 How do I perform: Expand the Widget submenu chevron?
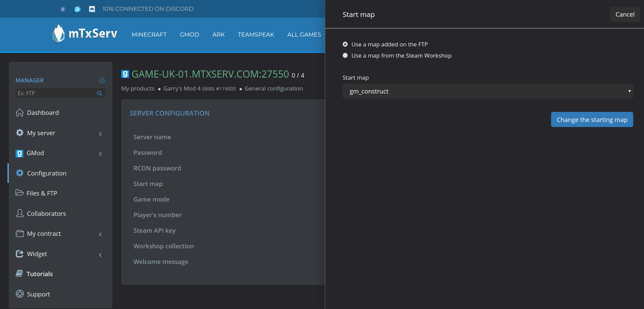[100, 254]
